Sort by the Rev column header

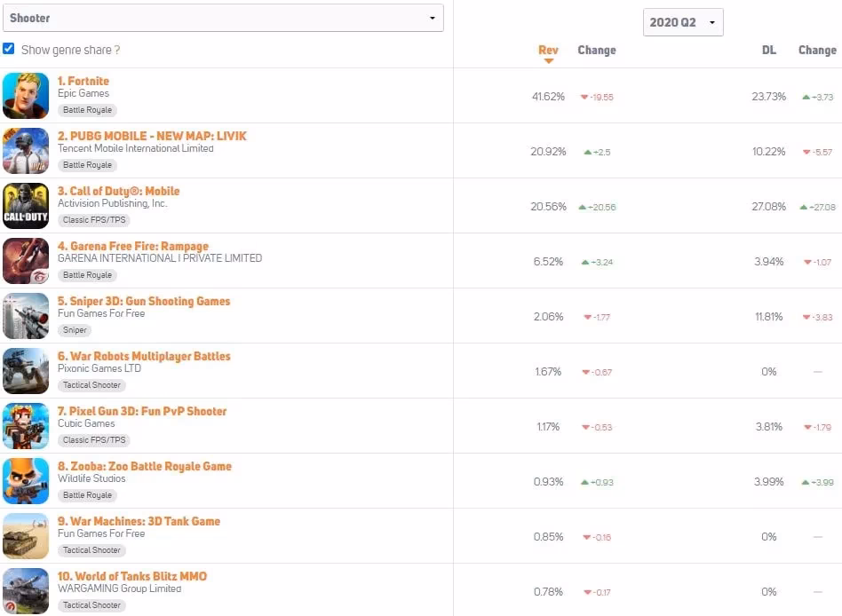pyautogui.click(x=548, y=50)
